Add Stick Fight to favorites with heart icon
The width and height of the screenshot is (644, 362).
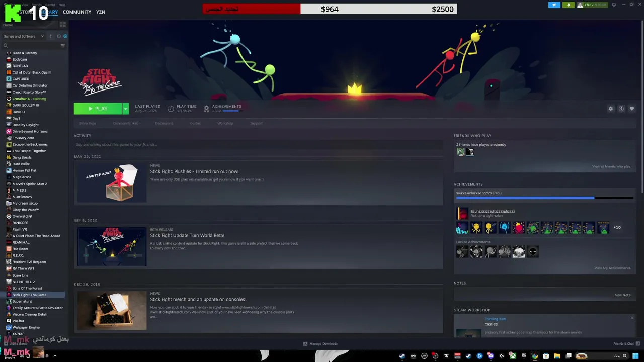632,109
